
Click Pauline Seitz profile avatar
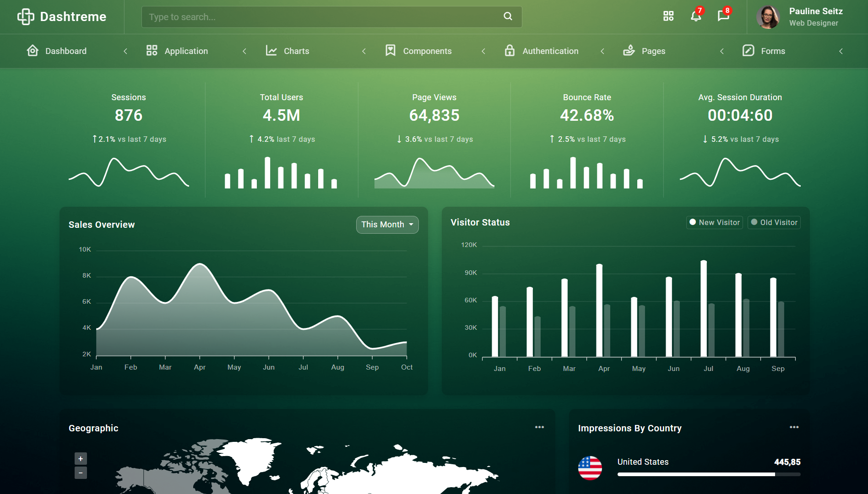[768, 17]
